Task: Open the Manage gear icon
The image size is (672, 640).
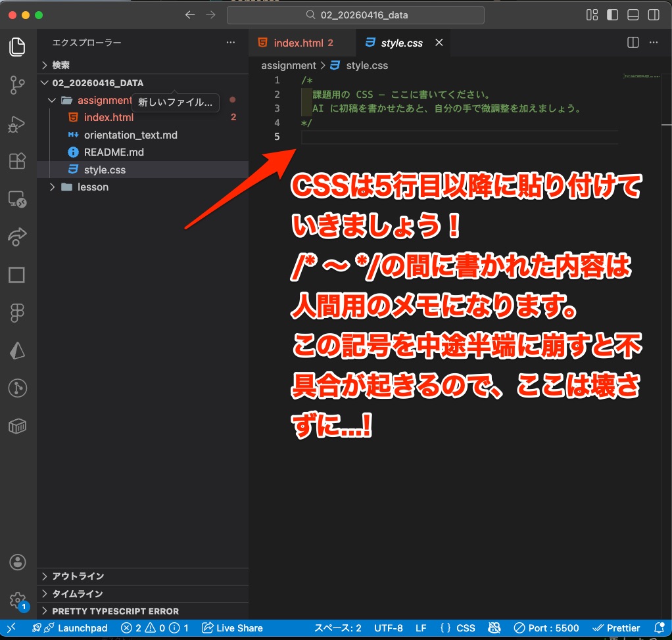Action: tap(18, 601)
